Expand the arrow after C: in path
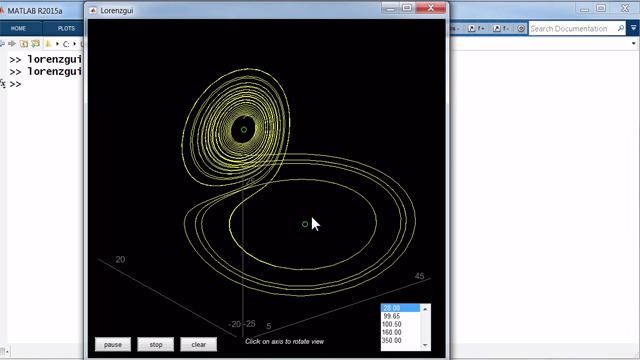This screenshot has width=640, height=360. coord(75,44)
